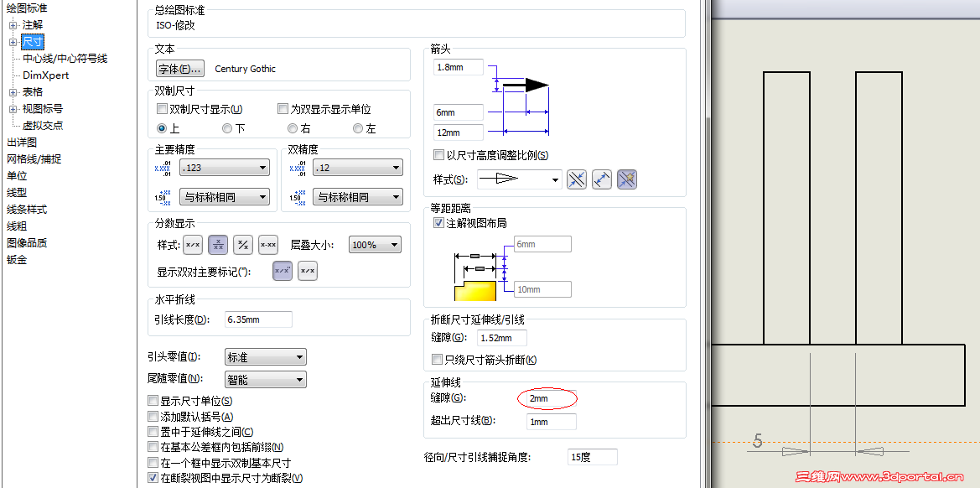Expand the 尺寸 tree node
The image size is (980, 488).
pyautogui.click(x=13, y=42)
